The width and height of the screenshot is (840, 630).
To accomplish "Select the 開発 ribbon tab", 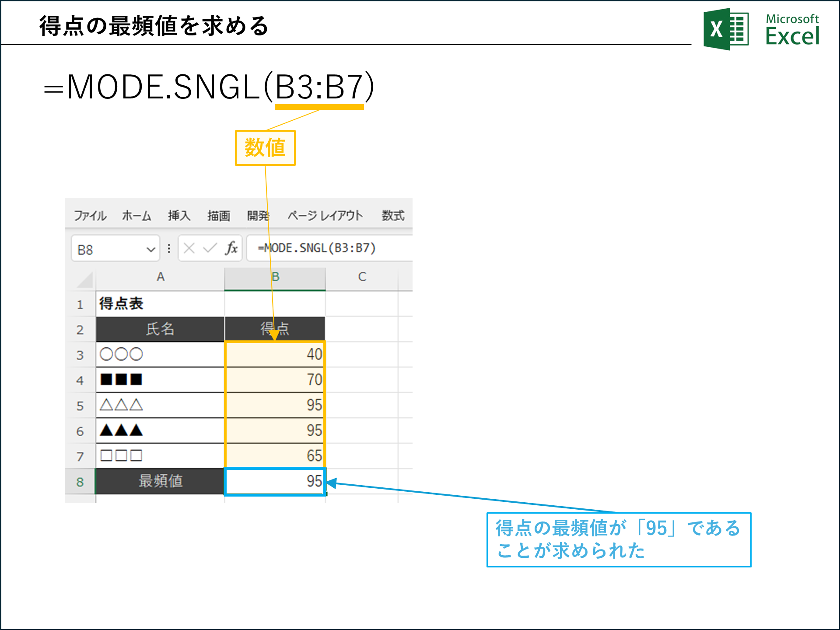I will (259, 215).
